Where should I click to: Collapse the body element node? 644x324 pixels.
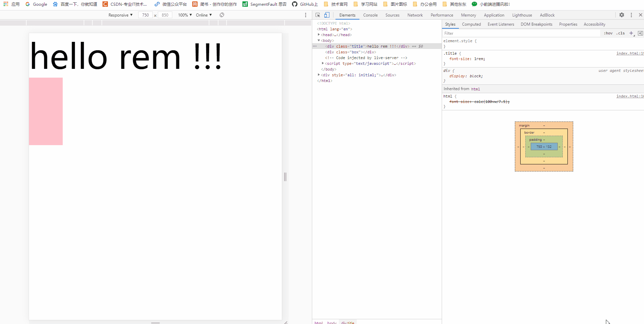[319, 40]
